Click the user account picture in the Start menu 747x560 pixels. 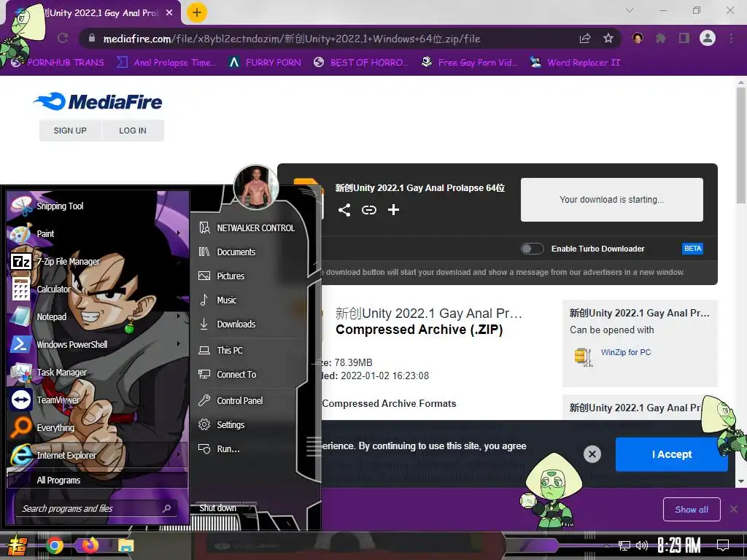256,187
